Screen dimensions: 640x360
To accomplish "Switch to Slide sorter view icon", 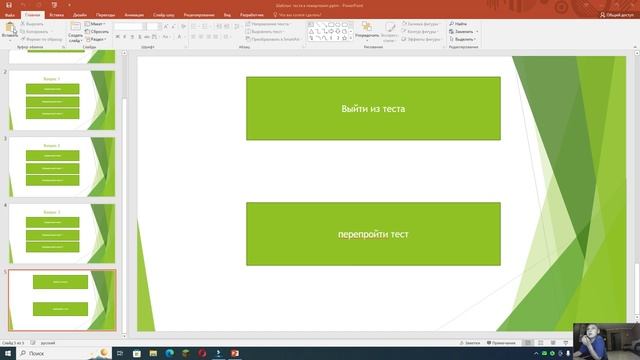I will coord(541,343).
